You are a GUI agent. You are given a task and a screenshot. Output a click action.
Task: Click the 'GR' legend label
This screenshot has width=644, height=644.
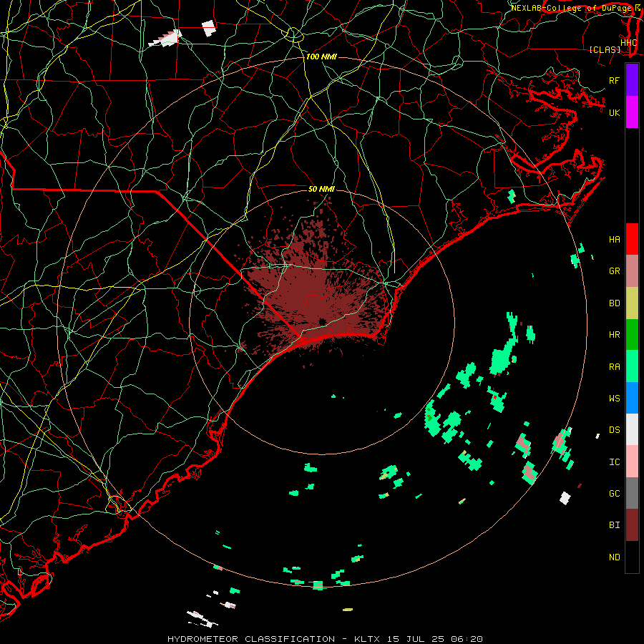(615, 271)
